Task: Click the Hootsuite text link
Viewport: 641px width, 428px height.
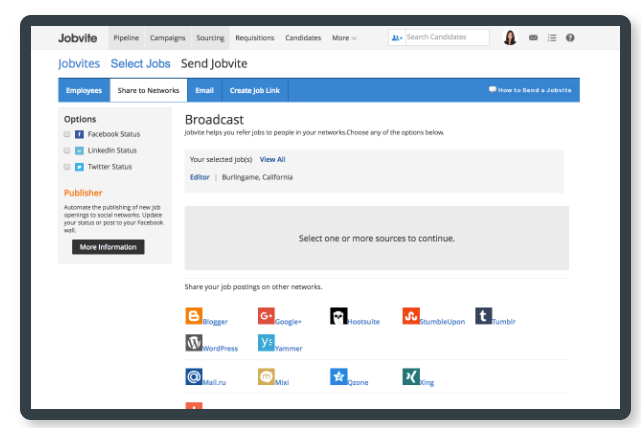Action: click(363, 322)
